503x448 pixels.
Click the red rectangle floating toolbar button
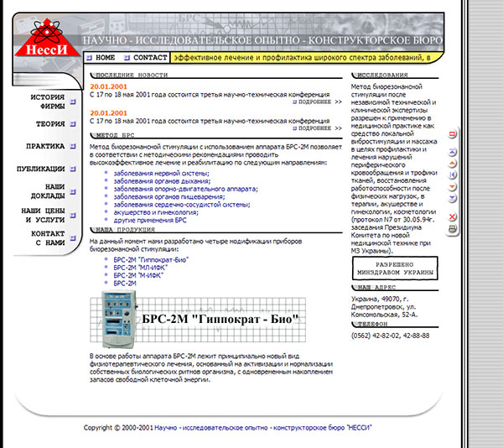[452, 134]
